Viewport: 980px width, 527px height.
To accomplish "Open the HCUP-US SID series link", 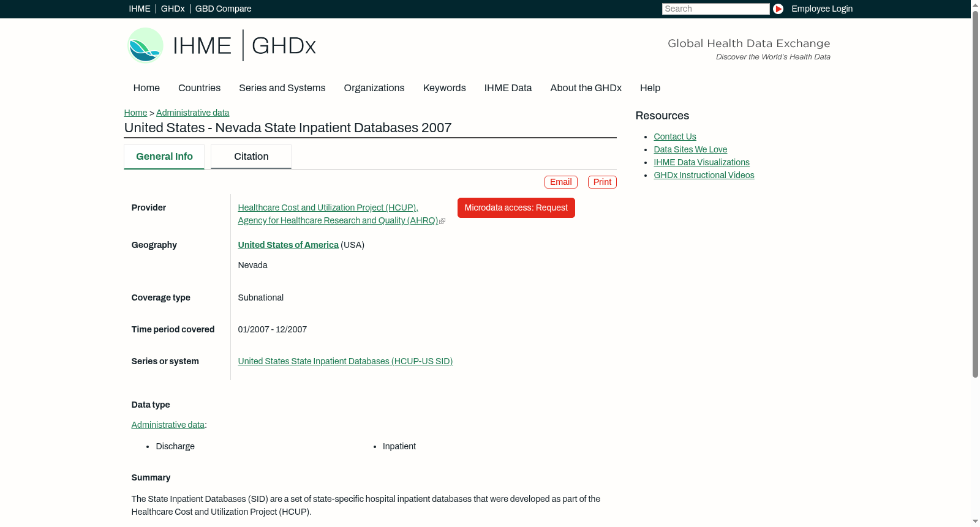I will pos(345,362).
